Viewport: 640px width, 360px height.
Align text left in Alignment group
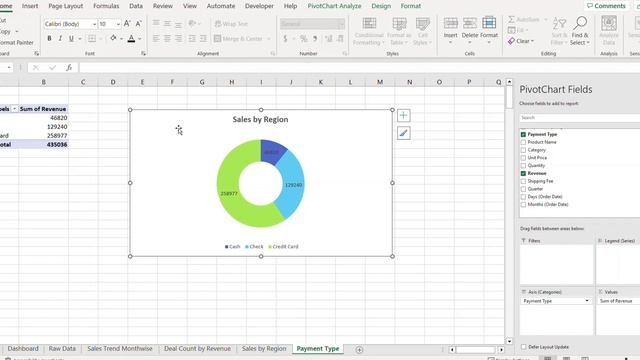click(x=156, y=38)
